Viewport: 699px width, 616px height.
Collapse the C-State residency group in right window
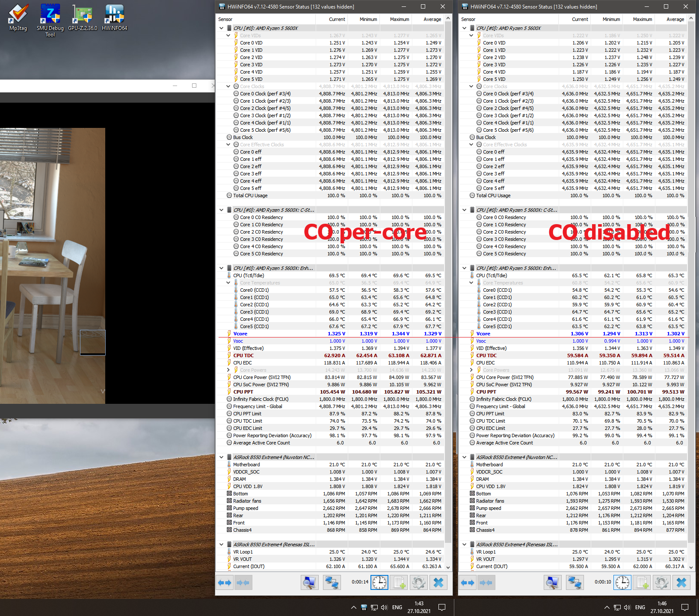coord(464,210)
